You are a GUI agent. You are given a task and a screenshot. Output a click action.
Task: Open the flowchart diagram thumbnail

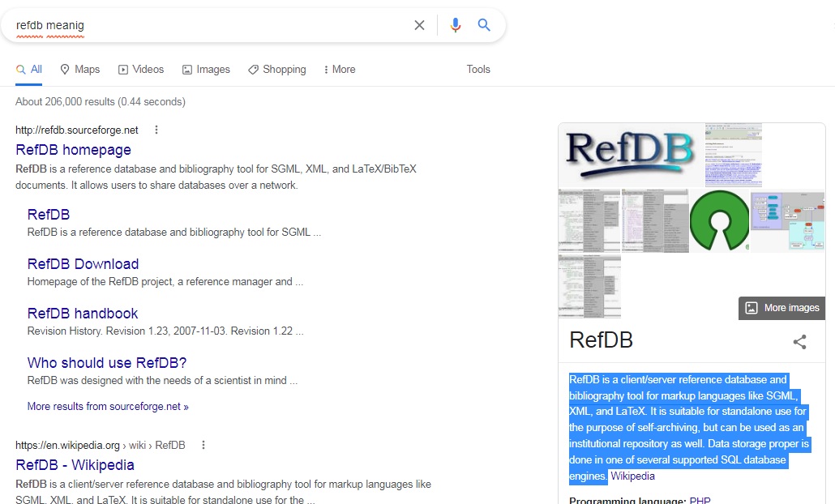click(x=788, y=220)
